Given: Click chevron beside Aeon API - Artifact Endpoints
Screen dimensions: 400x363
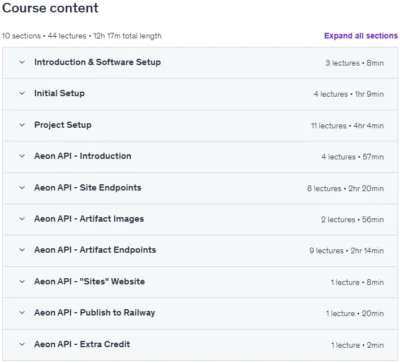Looking at the screenshot, I should pos(22,250).
